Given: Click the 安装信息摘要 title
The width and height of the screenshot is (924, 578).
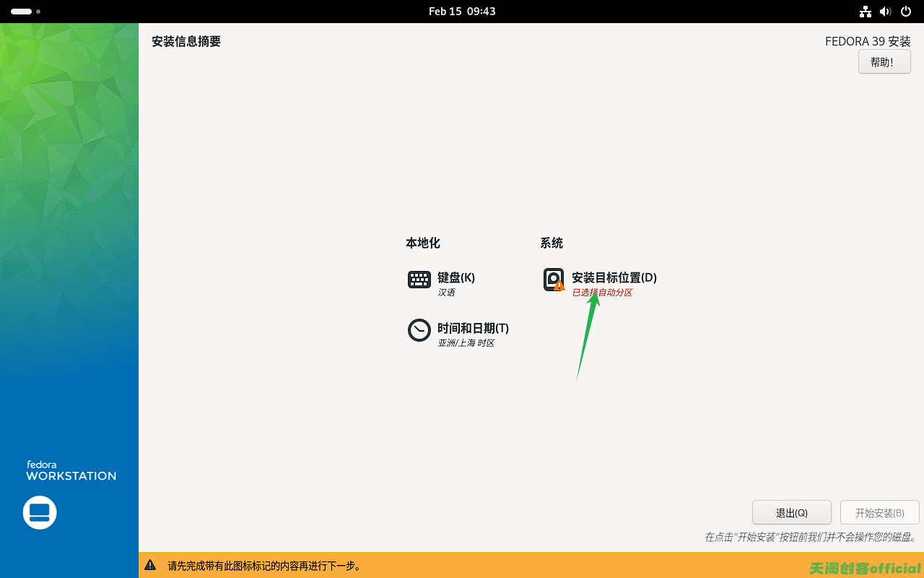Looking at the screenshot, I should pyautogui.click(x=186, y=42).
